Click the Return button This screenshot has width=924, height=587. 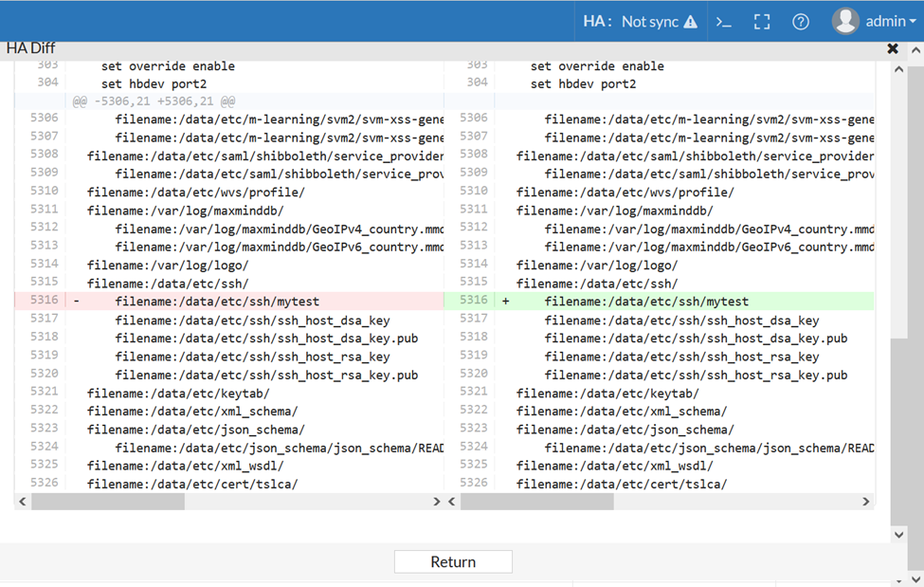453,561
